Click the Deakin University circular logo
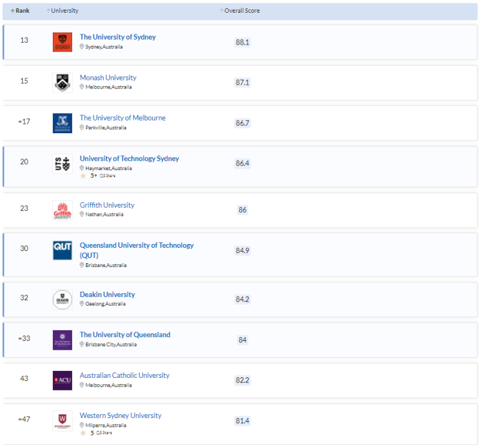Viewport: 480px width, 448px height. coord(62,300)
